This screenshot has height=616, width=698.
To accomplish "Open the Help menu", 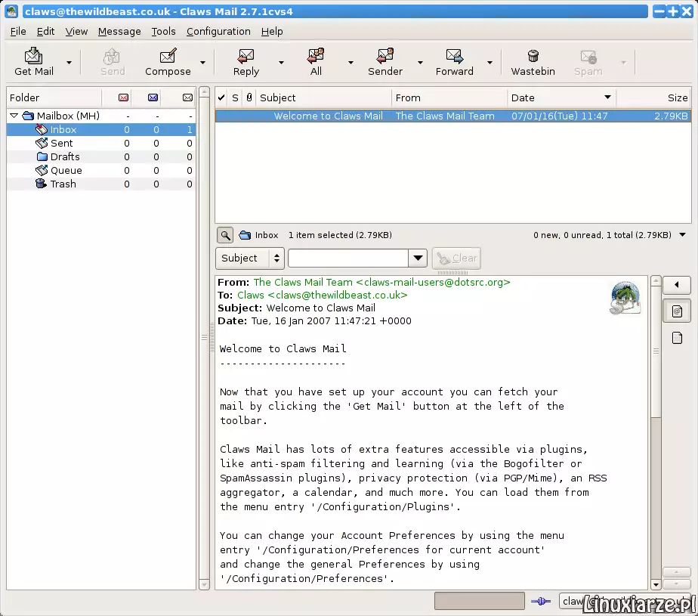I will pyautogui.click(x=272, y=32).
